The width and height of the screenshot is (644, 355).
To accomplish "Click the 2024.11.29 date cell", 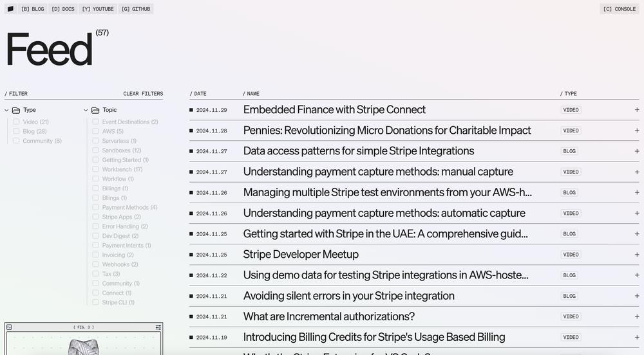I will tap(211, 110).
